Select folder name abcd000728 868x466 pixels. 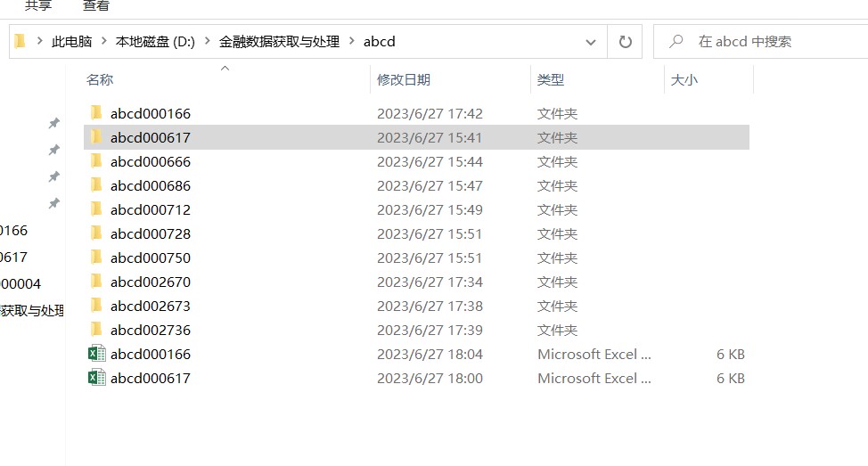pos(150,233)
